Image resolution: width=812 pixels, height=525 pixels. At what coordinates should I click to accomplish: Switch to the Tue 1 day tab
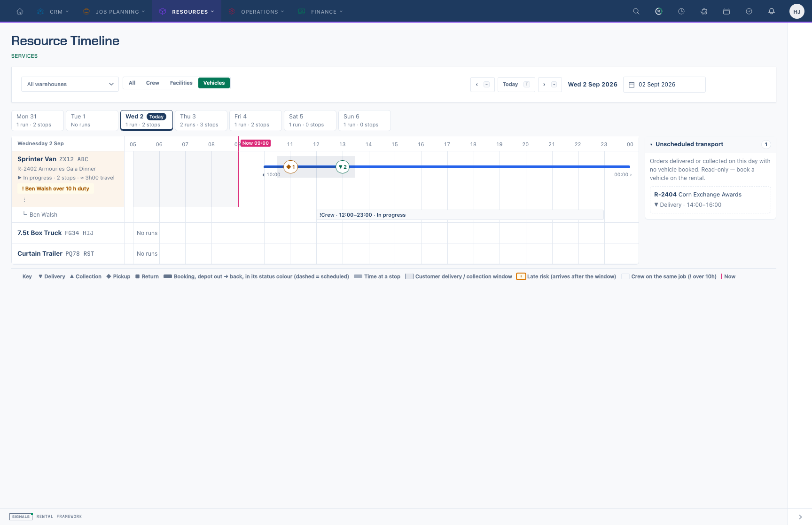tap(92, 120)
